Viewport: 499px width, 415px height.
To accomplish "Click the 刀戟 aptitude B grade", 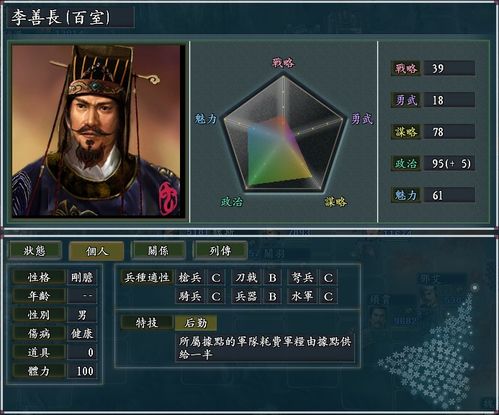I will coord(272,278).
